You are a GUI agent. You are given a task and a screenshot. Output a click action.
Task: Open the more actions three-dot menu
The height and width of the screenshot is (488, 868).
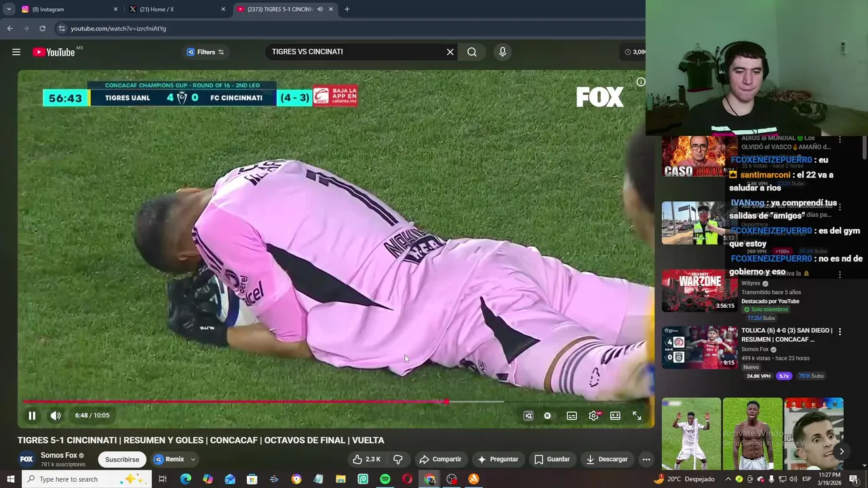(646, 460)
